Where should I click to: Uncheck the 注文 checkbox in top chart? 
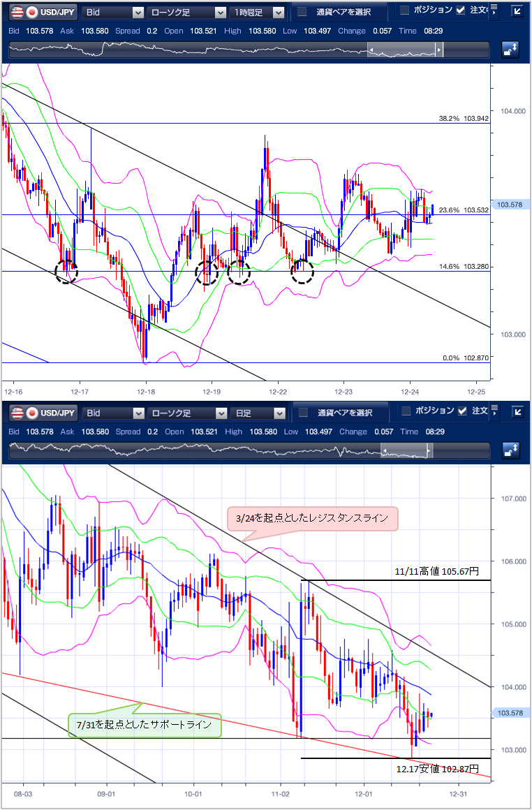click(x=460, y=10)
